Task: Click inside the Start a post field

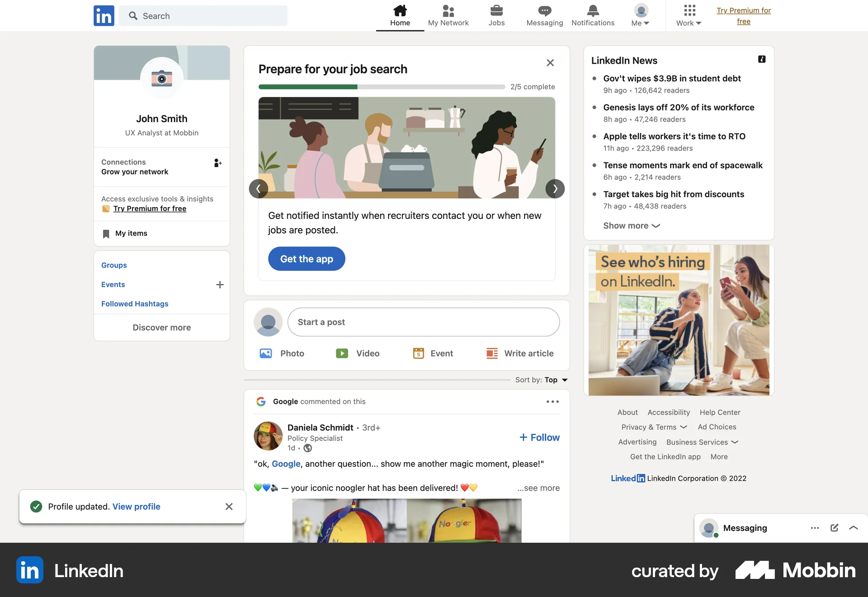Action: 424,322
